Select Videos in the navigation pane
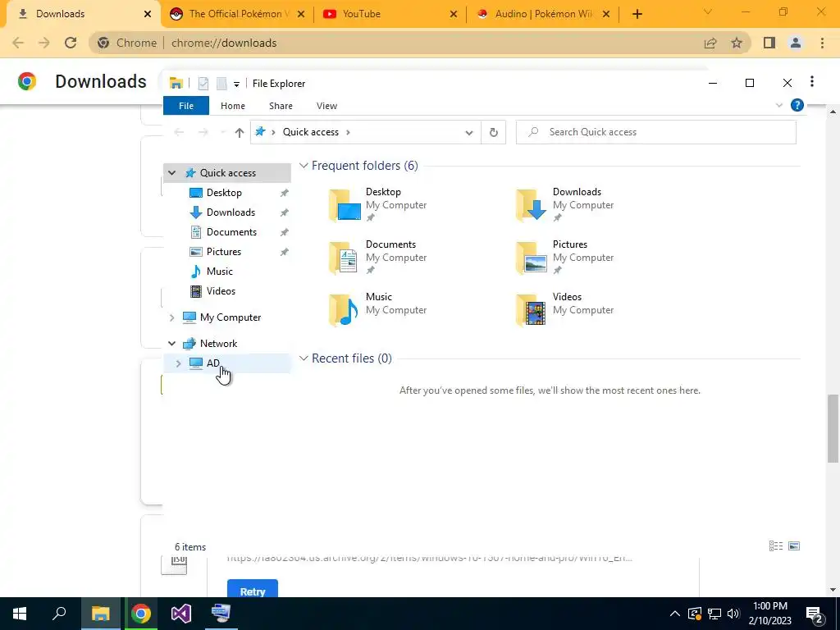 221,291
